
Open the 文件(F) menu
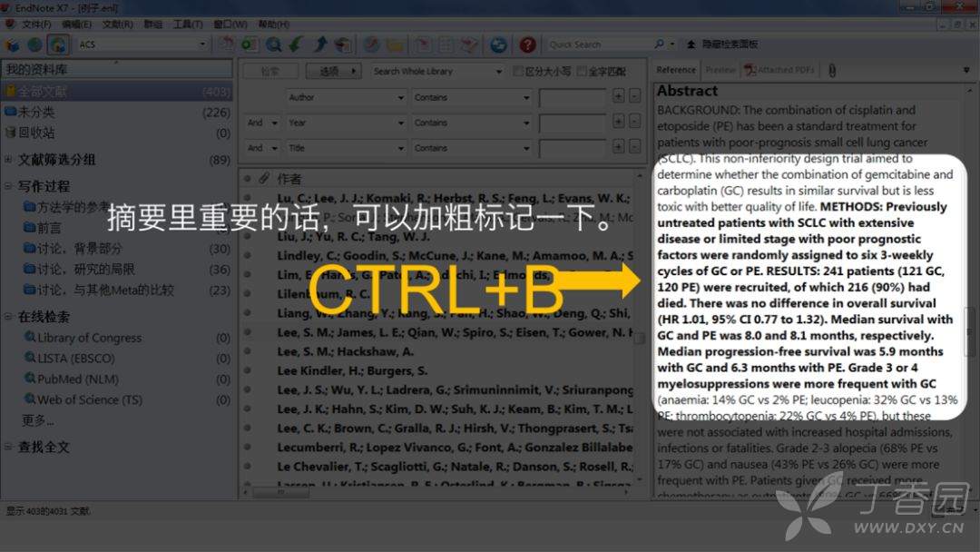(x=36, y=24)
